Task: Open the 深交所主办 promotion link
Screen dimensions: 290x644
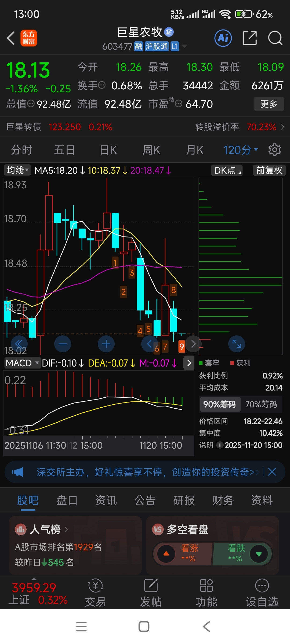Action: 148,472
